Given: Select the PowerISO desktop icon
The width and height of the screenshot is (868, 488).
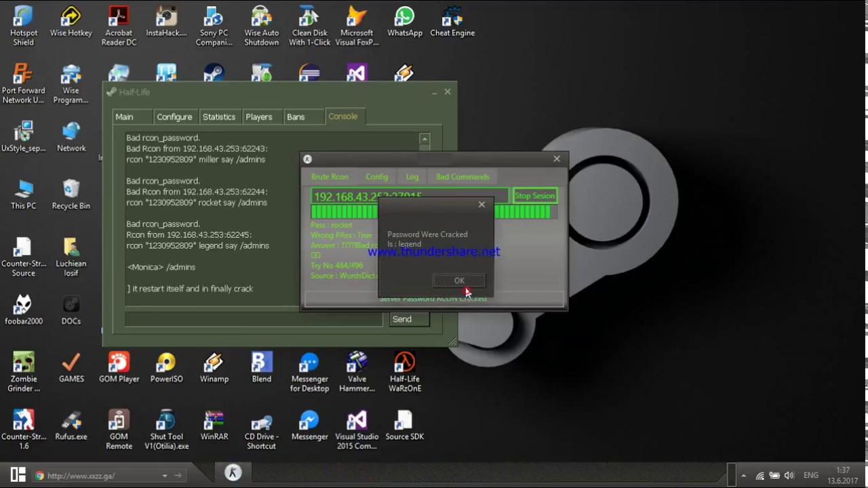Looking at the screenshot, I should tap(166, 367).
